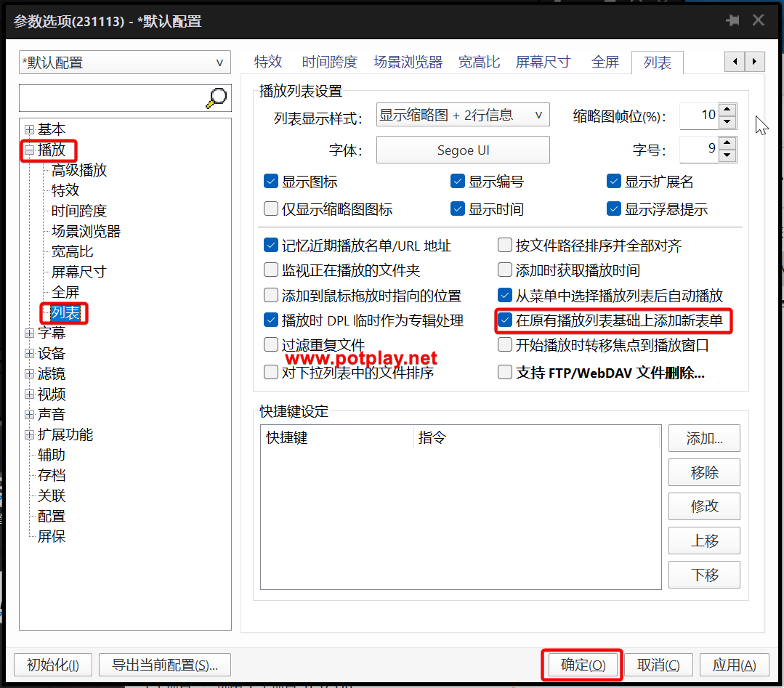Click the 初始化(I) button

point(53,665)
